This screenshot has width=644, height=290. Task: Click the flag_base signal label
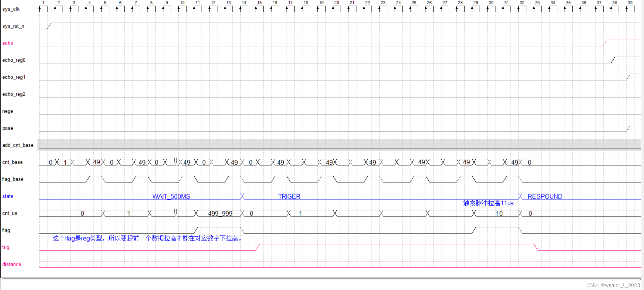(x=13, y=179)
